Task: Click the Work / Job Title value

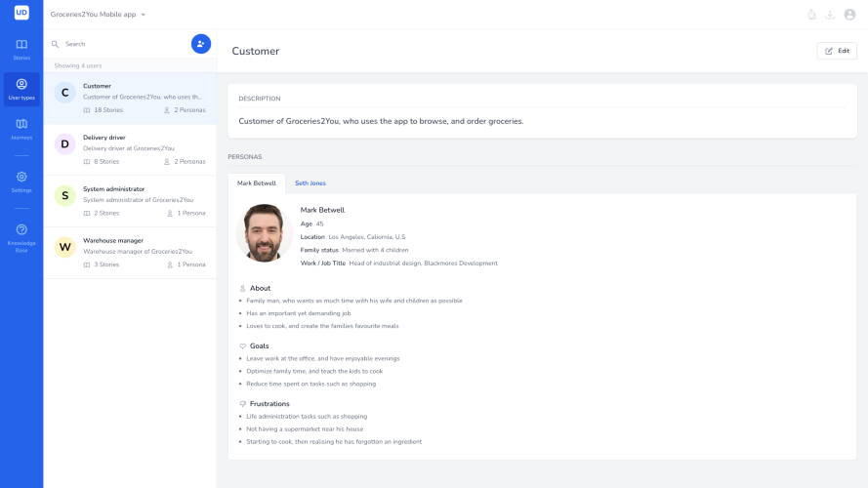Action: pyautogui.click(x=424, y=264)
